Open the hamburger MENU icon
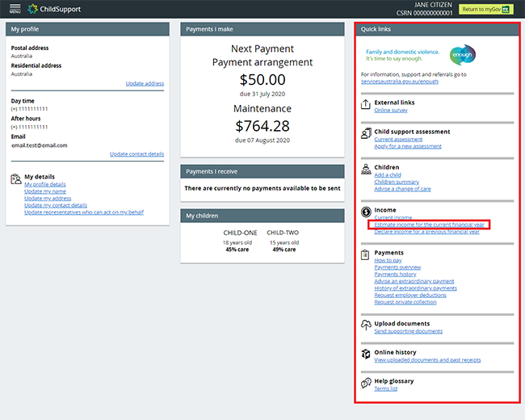Viewport: 525px width, 420px height. click(x=15, y=10)
